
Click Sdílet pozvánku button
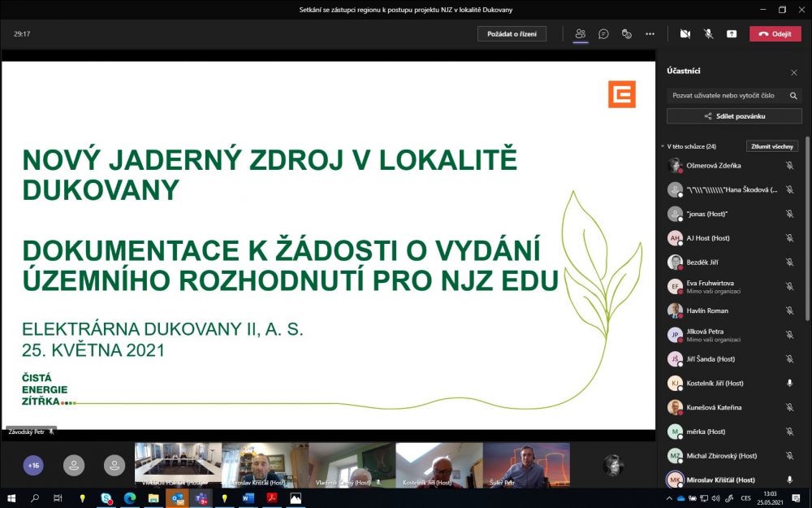click(x=734, y=116)
